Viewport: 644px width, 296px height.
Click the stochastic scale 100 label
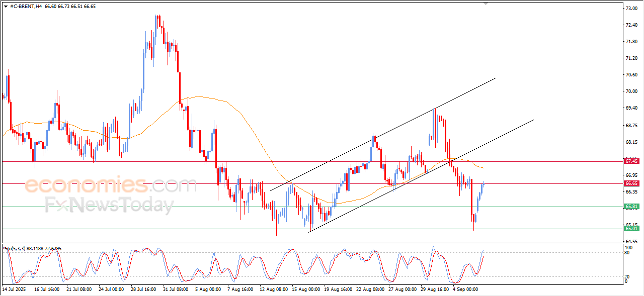tap(629, 248)
